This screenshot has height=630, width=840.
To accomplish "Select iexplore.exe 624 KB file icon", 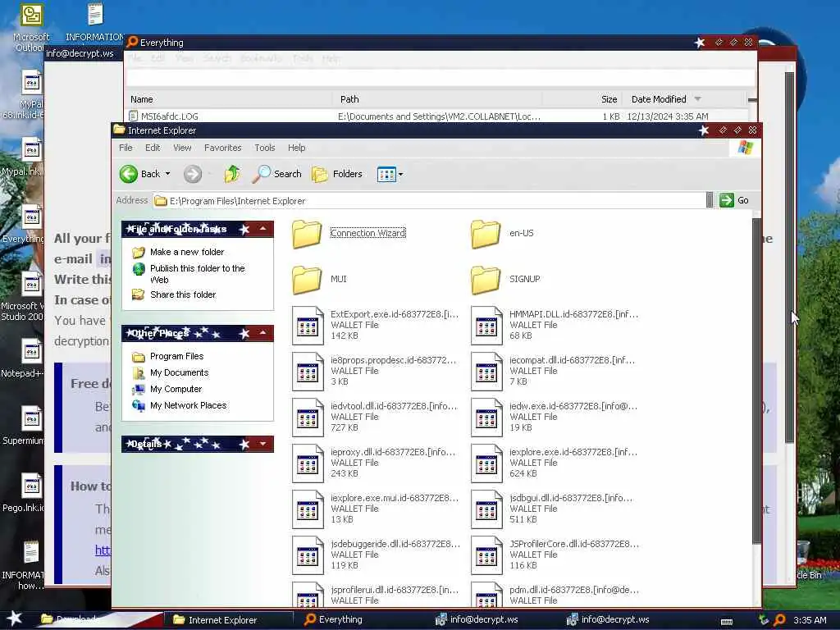I will pos(487,463).
